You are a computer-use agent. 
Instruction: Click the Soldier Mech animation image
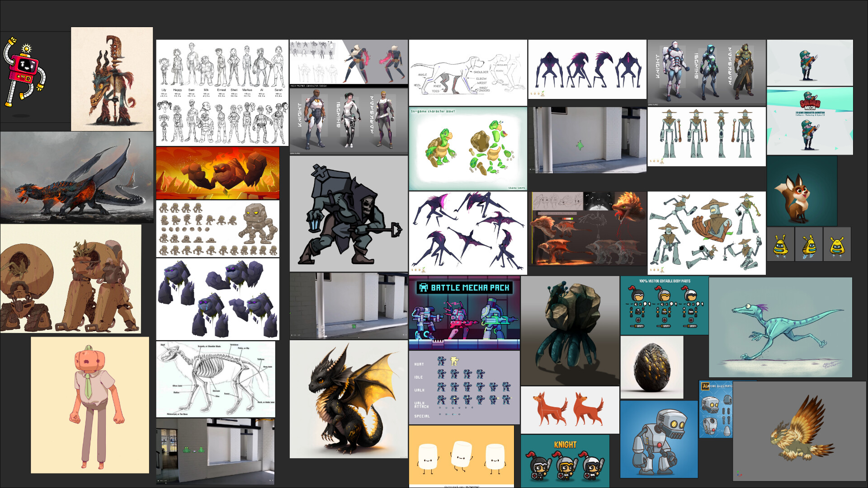pyautogui.click(x=810, y=122)
